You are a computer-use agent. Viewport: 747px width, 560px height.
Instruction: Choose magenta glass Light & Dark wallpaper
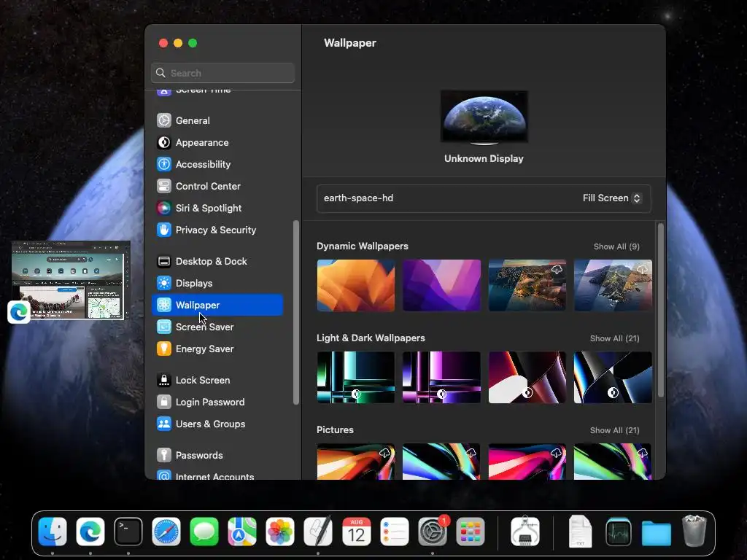click(x=441, y=377)
